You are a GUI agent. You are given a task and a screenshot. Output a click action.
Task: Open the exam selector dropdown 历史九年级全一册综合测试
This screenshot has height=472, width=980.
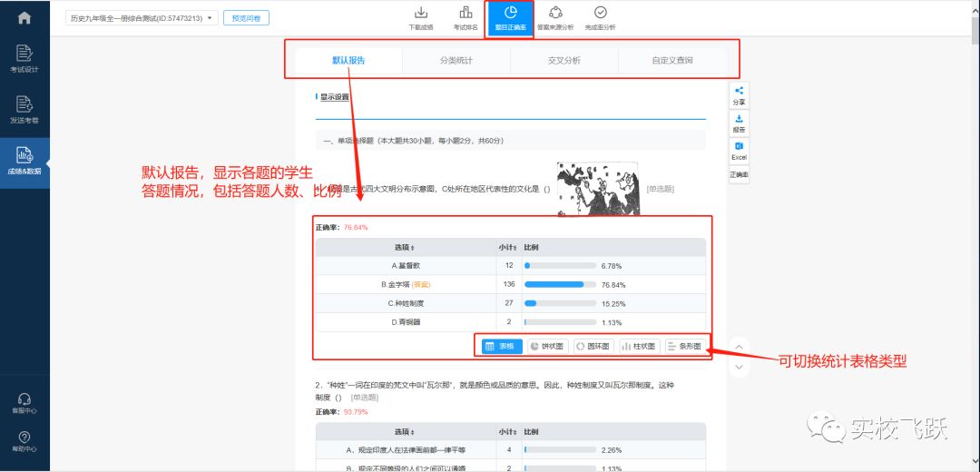click(x=142, y=18)
